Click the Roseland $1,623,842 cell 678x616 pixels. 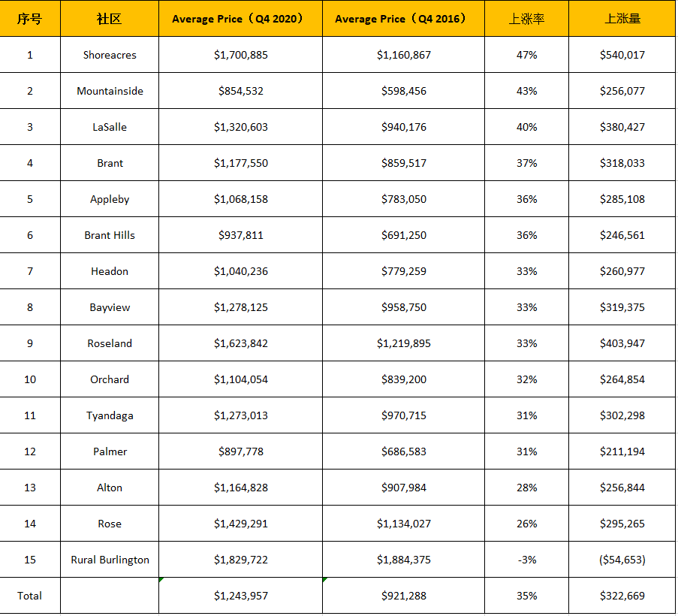click(x=240, y=343)
